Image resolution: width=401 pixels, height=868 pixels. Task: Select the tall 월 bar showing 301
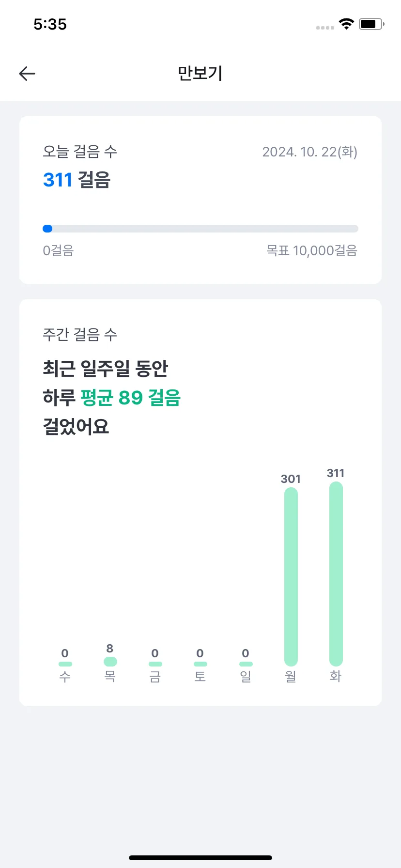pyautogui.click(x=291, y=577)
